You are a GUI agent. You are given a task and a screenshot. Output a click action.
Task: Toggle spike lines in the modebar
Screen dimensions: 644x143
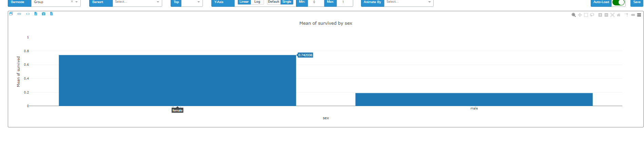coord(626,15)
